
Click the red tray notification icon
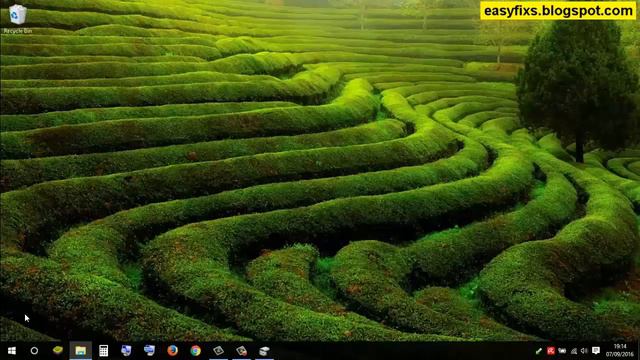(x=551, y=351)
